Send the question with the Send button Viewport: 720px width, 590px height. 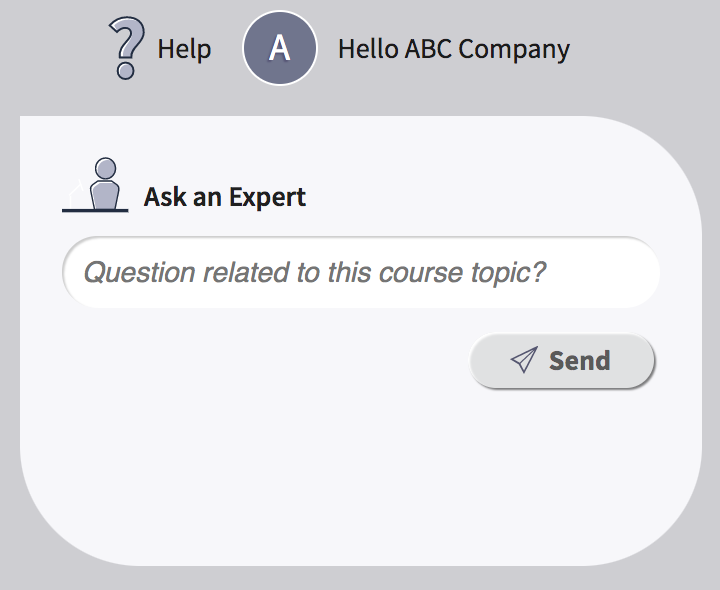[x=562, y=360]
